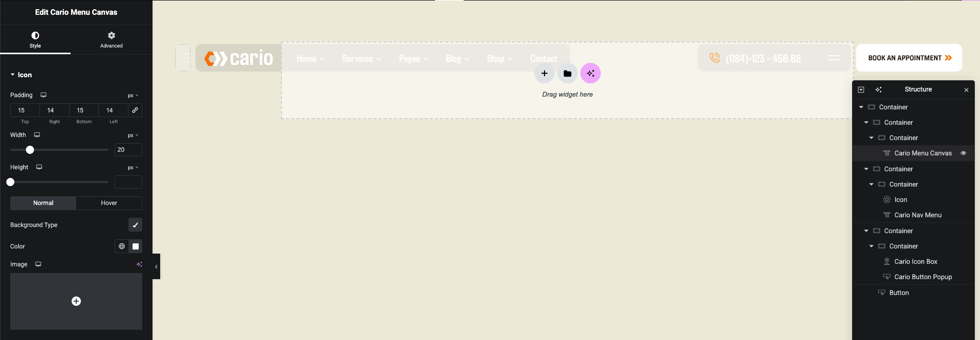Click the pink AI sparkle button
This screenshot has height=340, width=980.
click(590, 74)
